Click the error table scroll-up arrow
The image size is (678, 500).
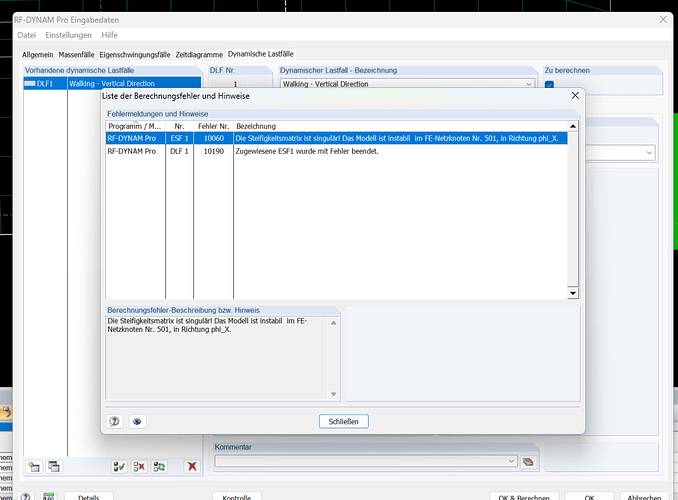click(x=572, y=126)
